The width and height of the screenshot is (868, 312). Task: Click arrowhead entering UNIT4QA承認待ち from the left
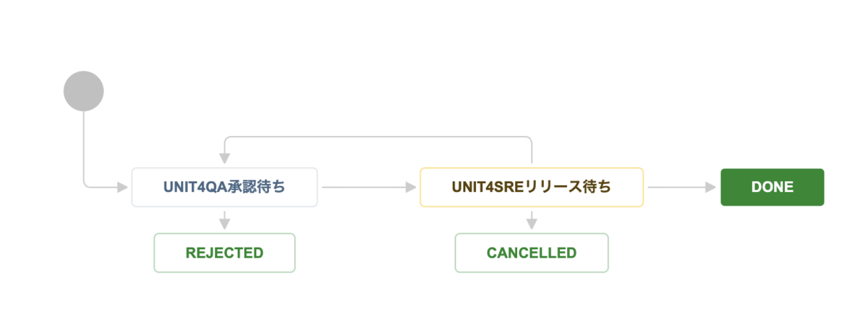click(121, 187)
